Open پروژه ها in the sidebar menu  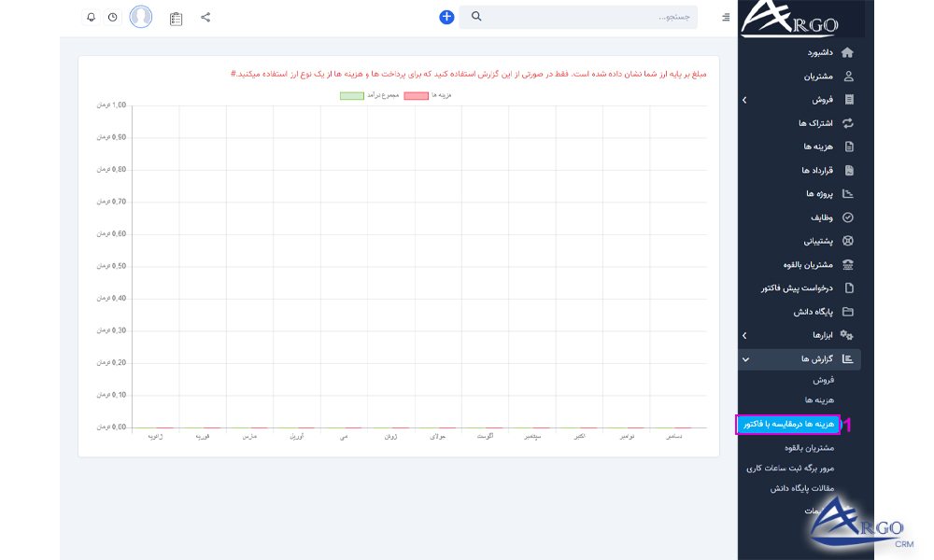pyautogui.click(x=819, y=193)
